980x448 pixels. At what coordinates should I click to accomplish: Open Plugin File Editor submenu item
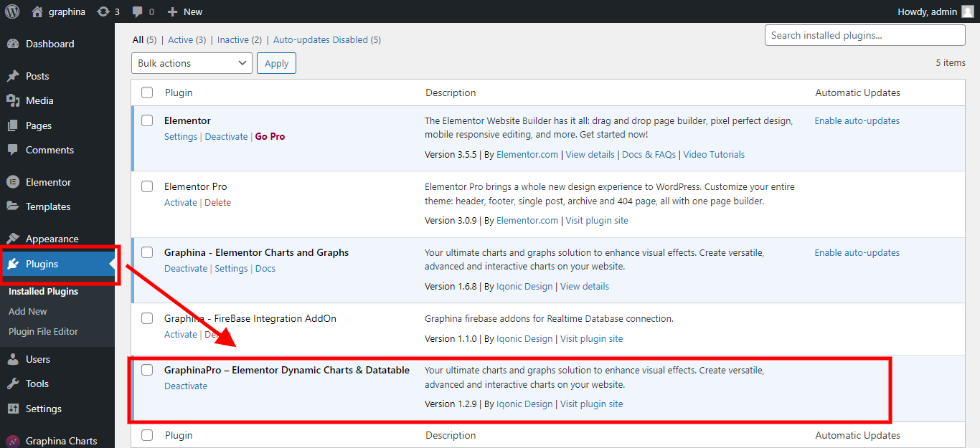click(x=43, y=332)
